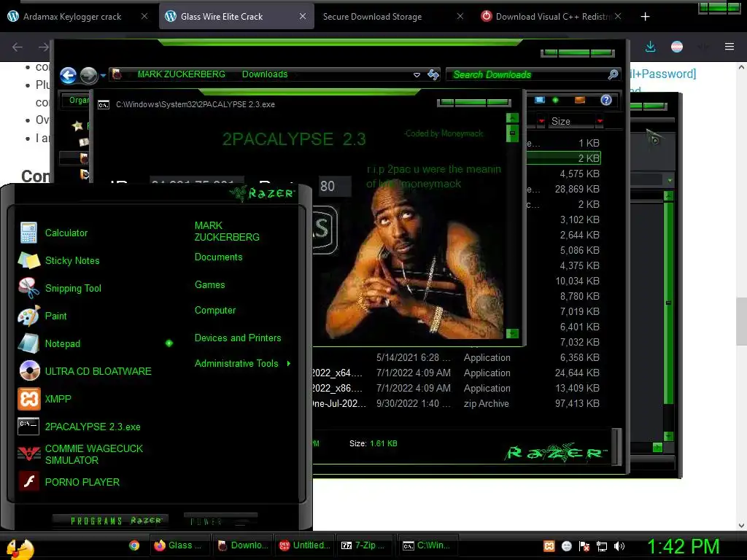Open volume speaker tray icon
This screenshot has width=747, height=560.
click(x=619, y=546)
